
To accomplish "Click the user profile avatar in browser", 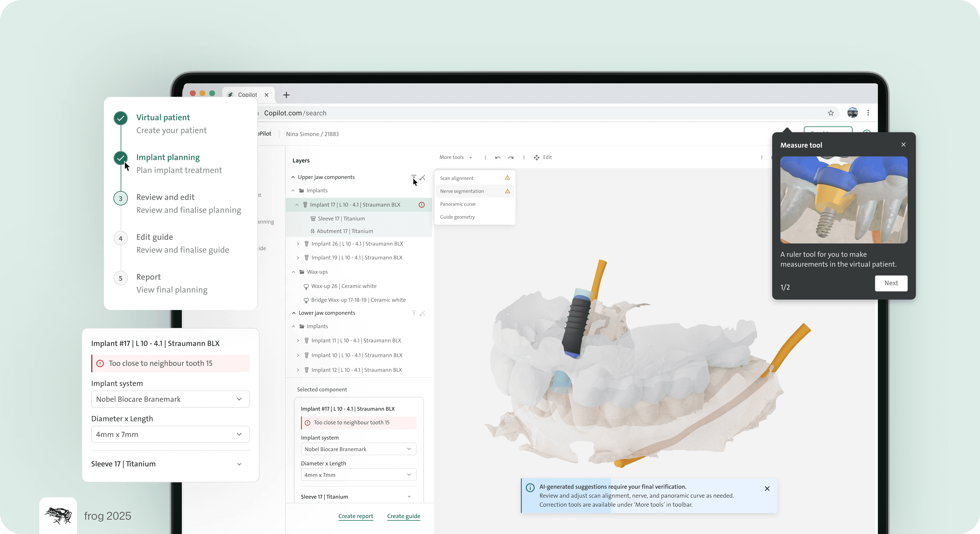I will (852, 113).
